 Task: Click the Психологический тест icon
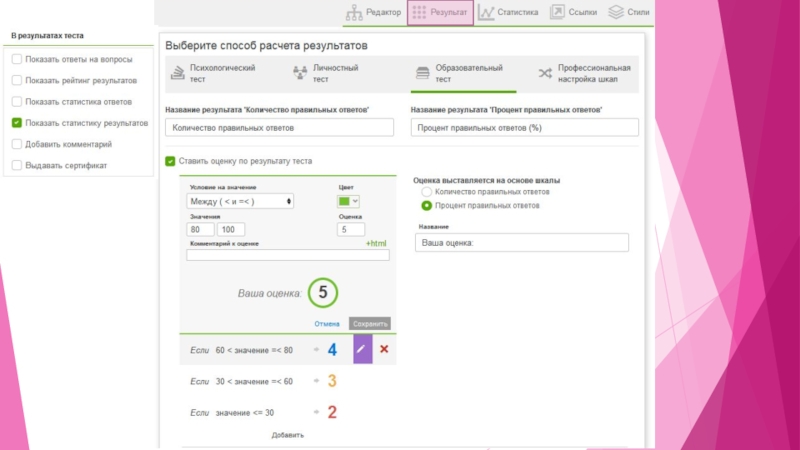pos(178,73)
